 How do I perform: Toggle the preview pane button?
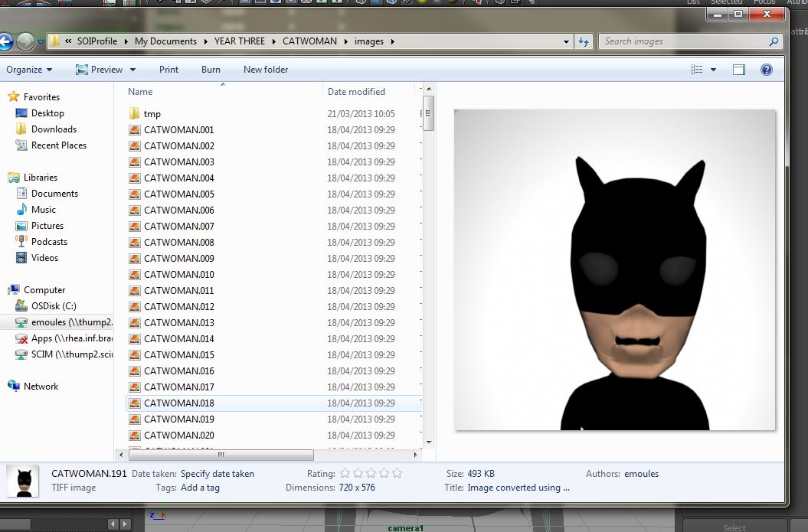tap(739, 70)
